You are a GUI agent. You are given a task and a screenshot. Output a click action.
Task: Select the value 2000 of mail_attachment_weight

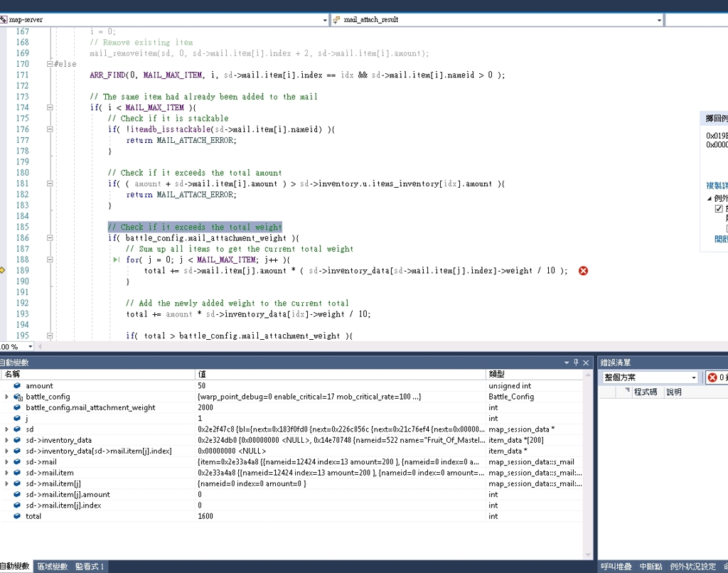[x=205, y=407]
